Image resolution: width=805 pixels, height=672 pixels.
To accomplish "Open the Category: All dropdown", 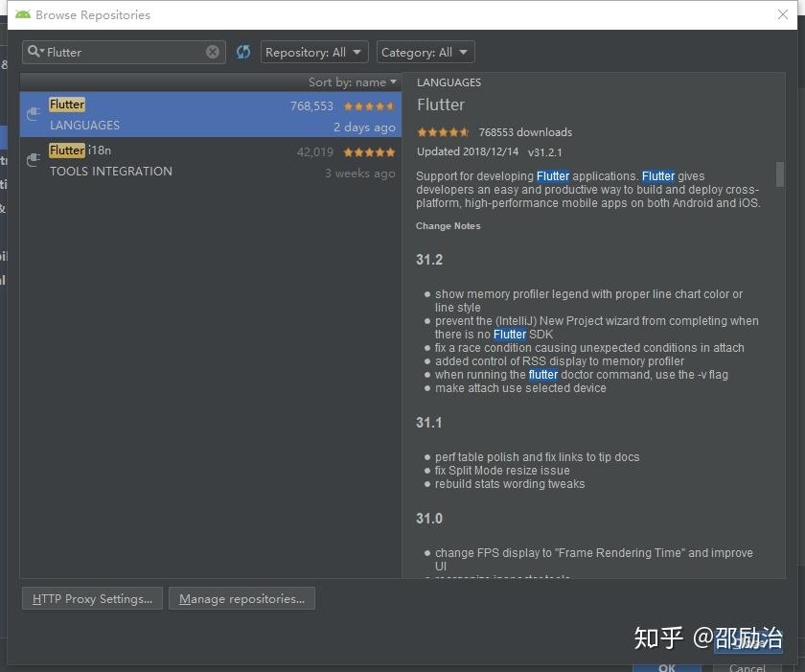I will pyautogui.click(x=425, y=52).
